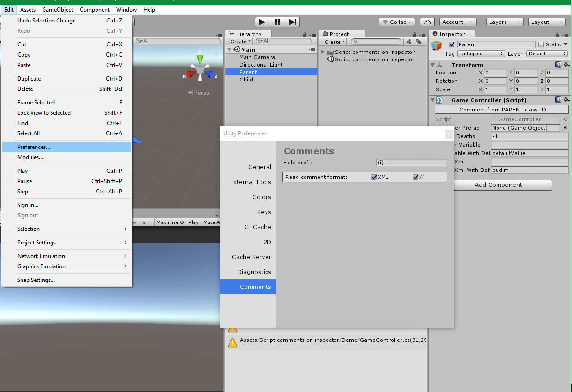The width and height of the screenshot is (572, 392).
Task: Click the Parent name field in Inspector
Action: (496, 44)
